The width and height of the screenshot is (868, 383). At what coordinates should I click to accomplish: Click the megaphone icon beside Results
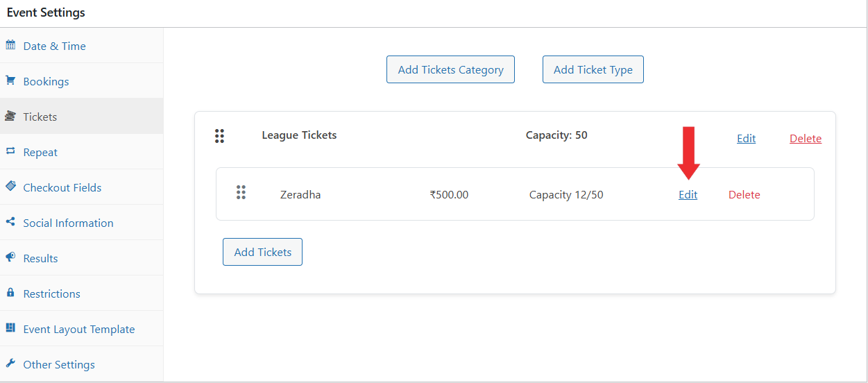10,257
